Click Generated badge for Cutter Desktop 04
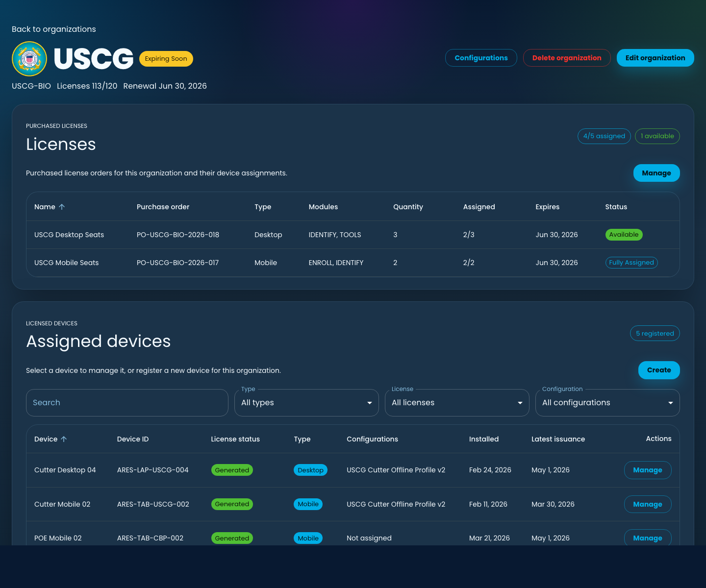This screenshot has width=706, height=588. click(232, 470)
